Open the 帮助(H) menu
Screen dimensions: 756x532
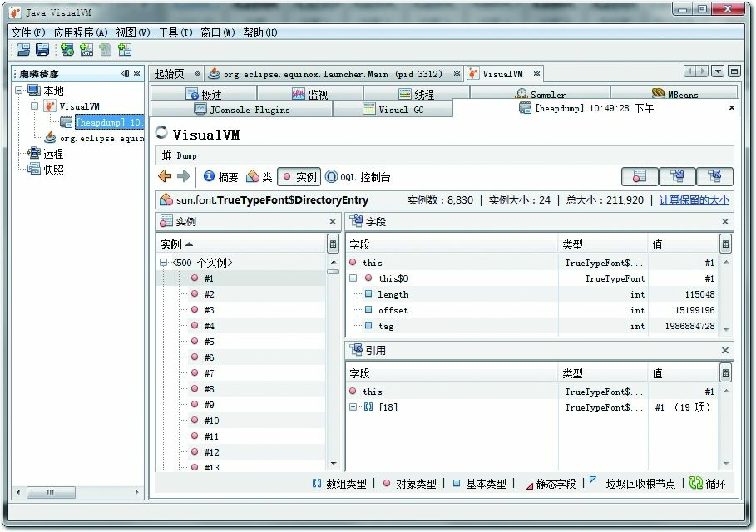tap(260, 32)
